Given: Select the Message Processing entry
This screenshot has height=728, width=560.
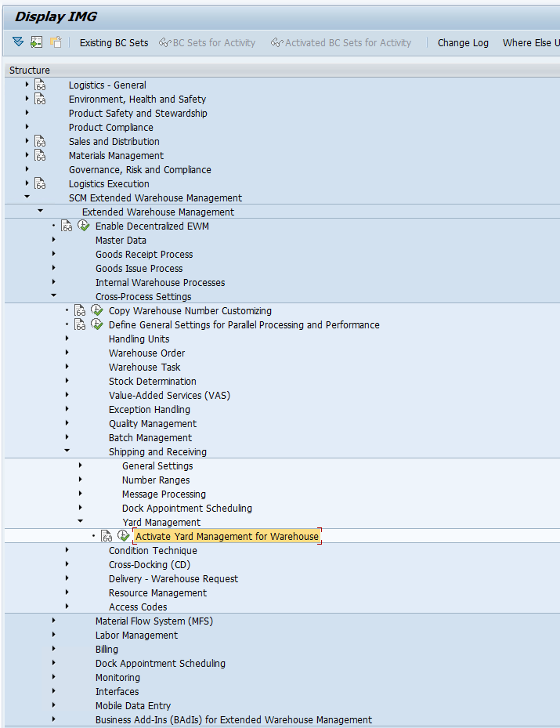Looking at the screenshot, I should (164, 494).
